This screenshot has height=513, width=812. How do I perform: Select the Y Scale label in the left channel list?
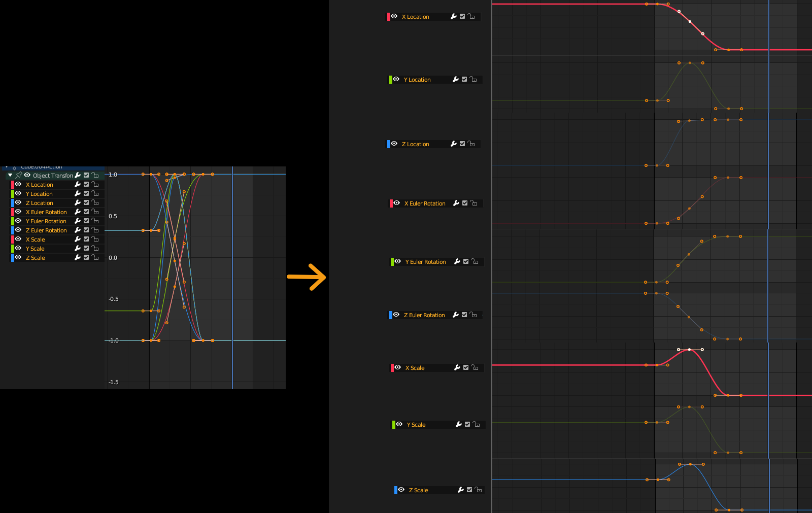[x=35, y=249]
